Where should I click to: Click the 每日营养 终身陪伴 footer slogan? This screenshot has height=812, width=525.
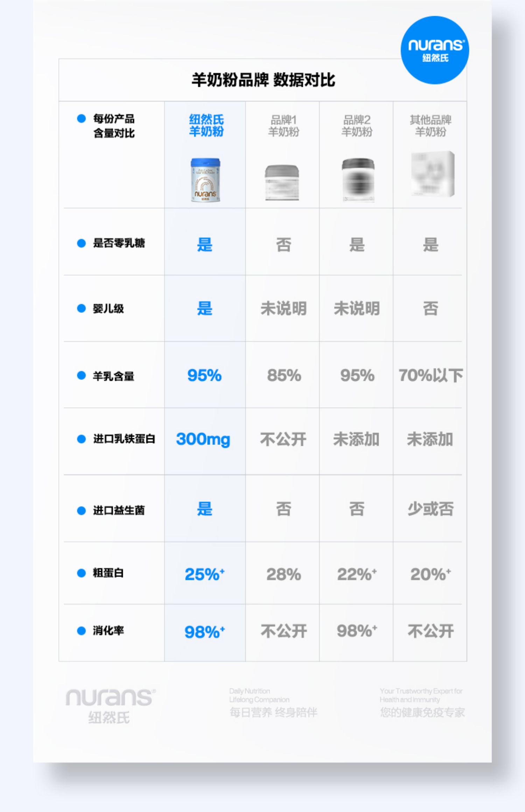(x=273, y=712)
